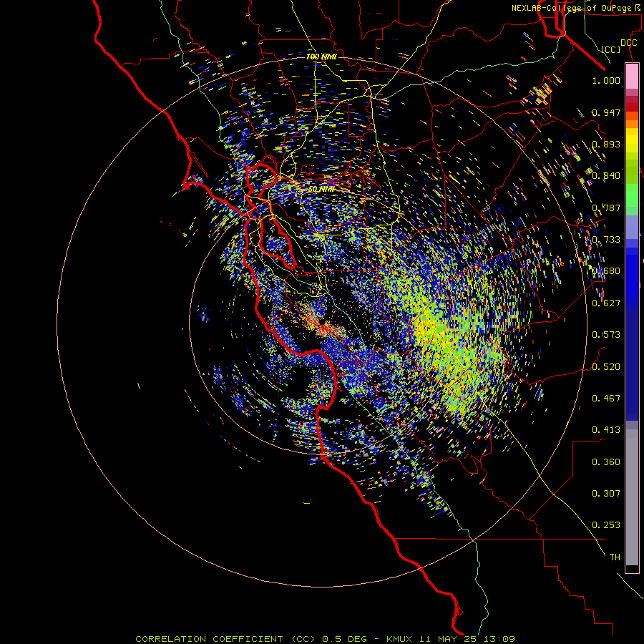This screenshot has width=644, height=644.
Task: Pick the orange segment of the color bar
Action: pyautogui.click(x=632, y=124)
